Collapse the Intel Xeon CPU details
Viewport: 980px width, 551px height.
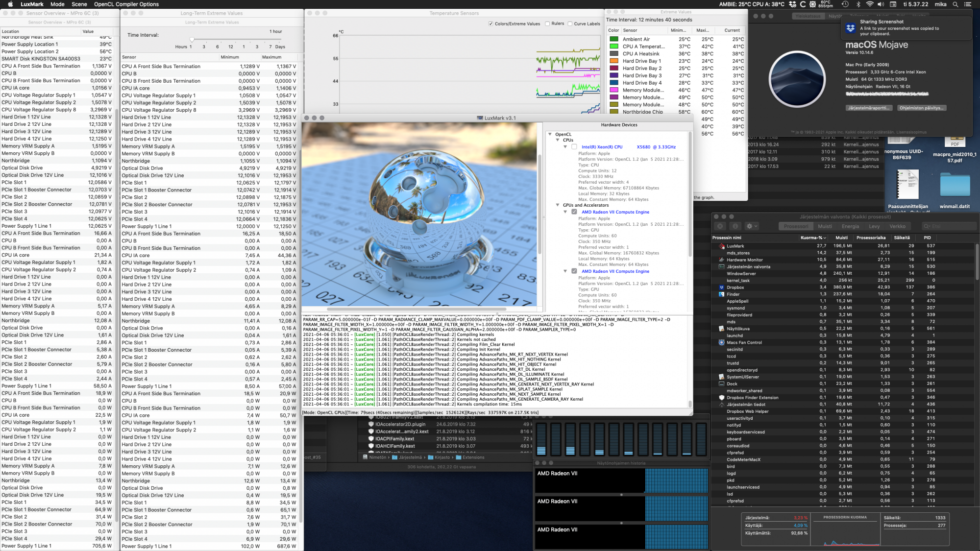pyautogui.click(x=565, y=147)
